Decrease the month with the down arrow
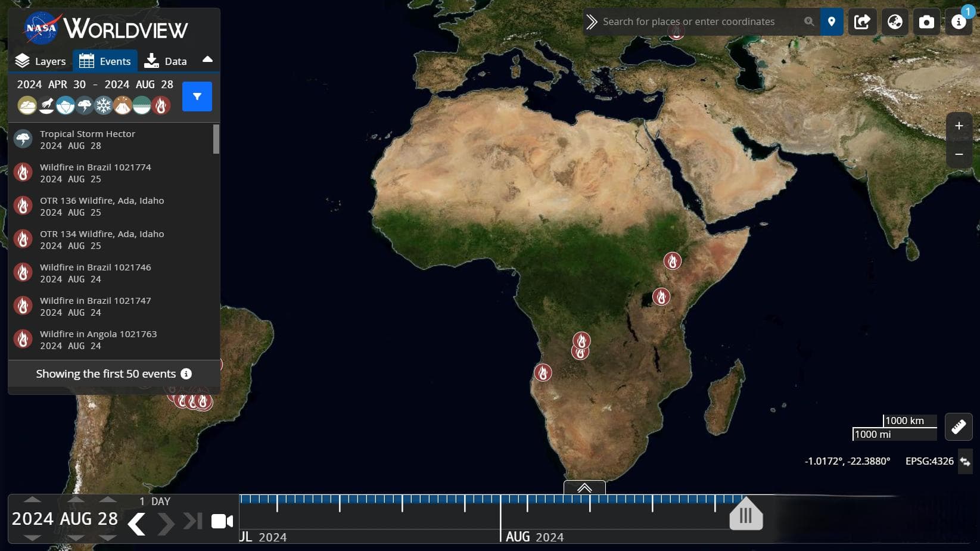980x551 pixels. coord(76,537)
